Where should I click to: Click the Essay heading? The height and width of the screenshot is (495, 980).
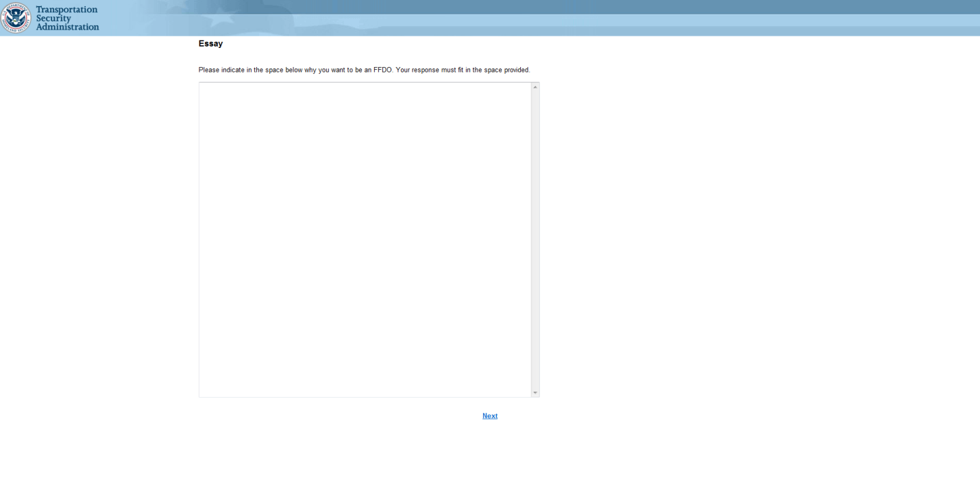[210, 44]
